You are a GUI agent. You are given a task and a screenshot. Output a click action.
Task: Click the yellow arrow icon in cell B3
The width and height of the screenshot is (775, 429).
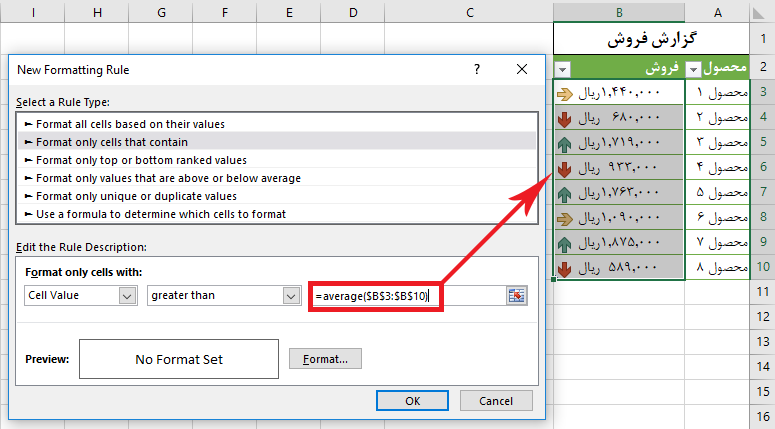(564, 94)
